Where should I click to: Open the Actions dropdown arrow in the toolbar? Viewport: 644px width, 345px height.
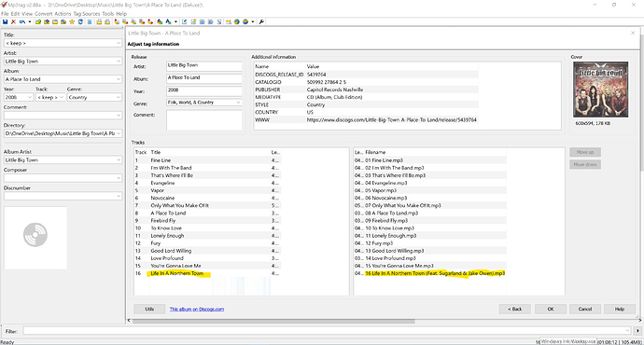(x=175, y=21)
